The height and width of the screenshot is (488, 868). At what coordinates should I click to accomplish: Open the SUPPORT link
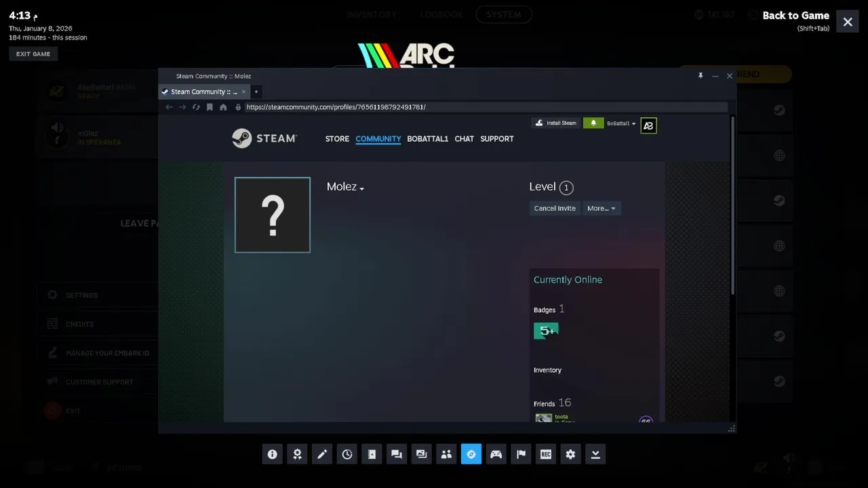pos(497,139)
